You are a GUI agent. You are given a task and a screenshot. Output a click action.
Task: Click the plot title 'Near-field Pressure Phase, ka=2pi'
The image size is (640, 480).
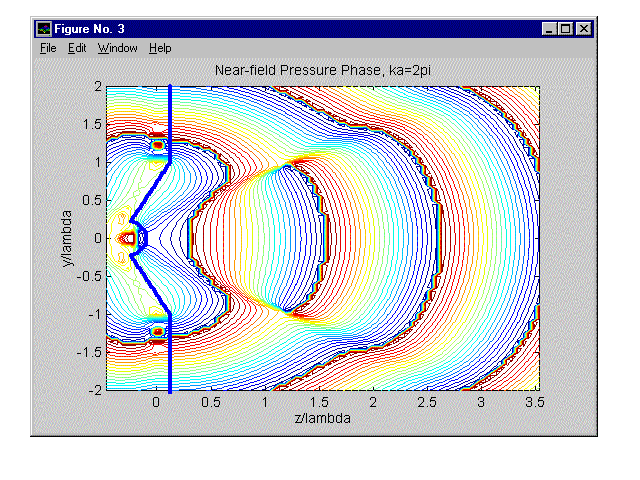[x=323, y=70]
